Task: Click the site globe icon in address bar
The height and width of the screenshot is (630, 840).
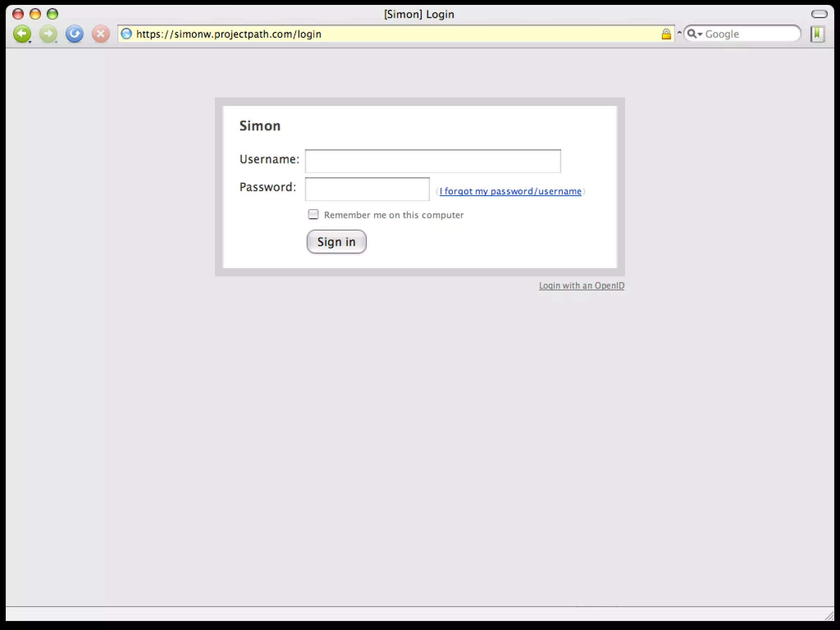Action: [x=127, y=34]
